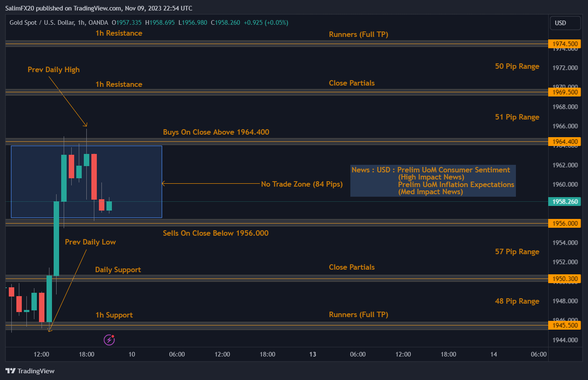Click the current price 1958.260 label
The height and width of the screenshot is (380, 588).
[x=565, y=201]
